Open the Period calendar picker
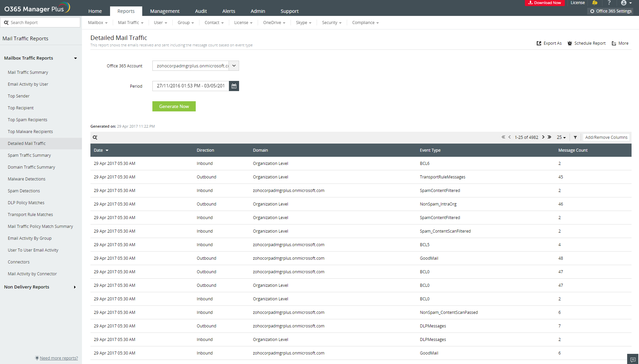The image size is (639, 364). (234, 86)
